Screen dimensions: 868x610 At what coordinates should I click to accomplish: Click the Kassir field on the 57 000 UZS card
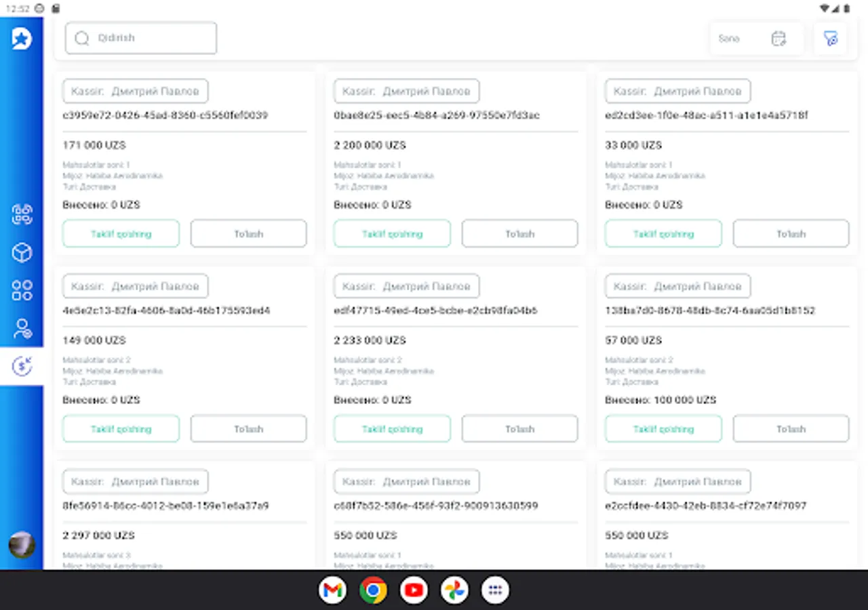click(x=678, y=287)
